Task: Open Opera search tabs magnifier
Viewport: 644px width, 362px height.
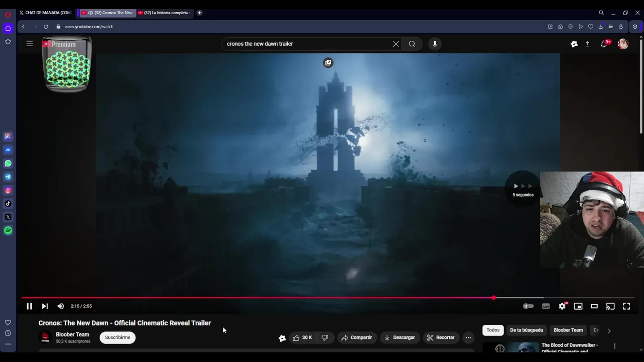Action: click(601, 13)
